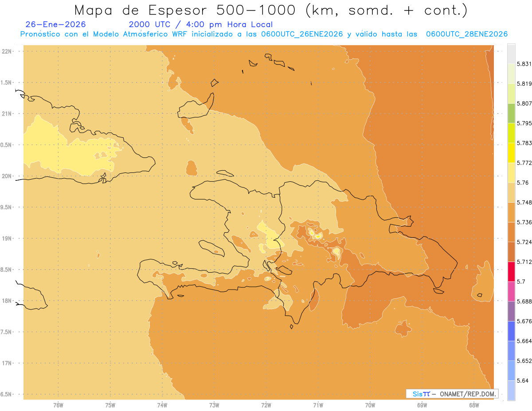The image size is (532, 411).
Task: Click the 18N latitude axis label
Action: point(7,301)
